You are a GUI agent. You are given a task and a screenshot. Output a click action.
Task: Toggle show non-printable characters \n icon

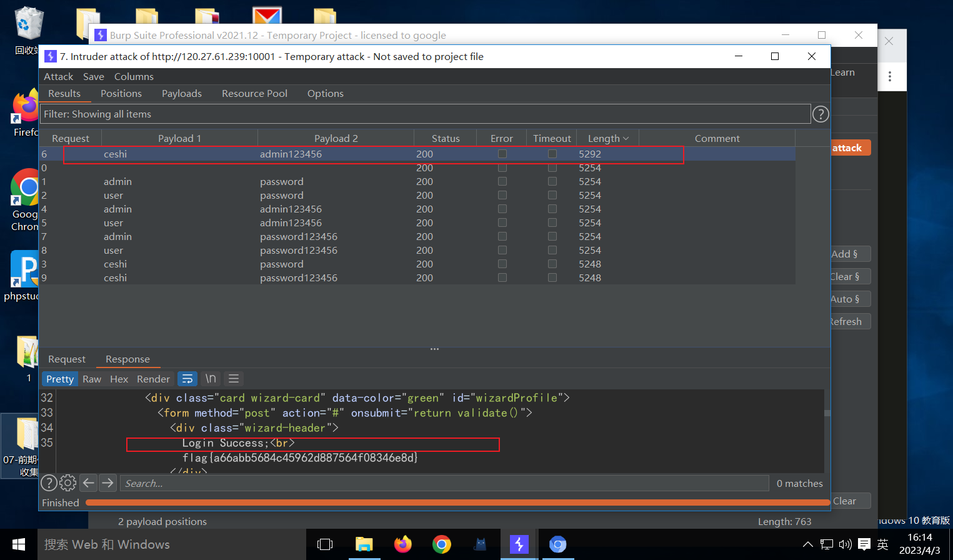coord(211,379)
